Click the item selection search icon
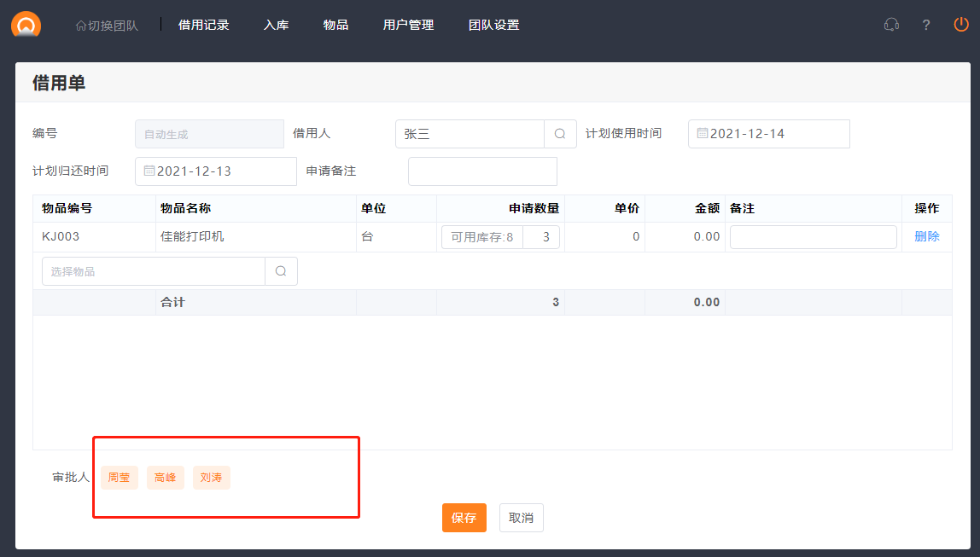Screen dimensions: 980x557 [281, 271]
